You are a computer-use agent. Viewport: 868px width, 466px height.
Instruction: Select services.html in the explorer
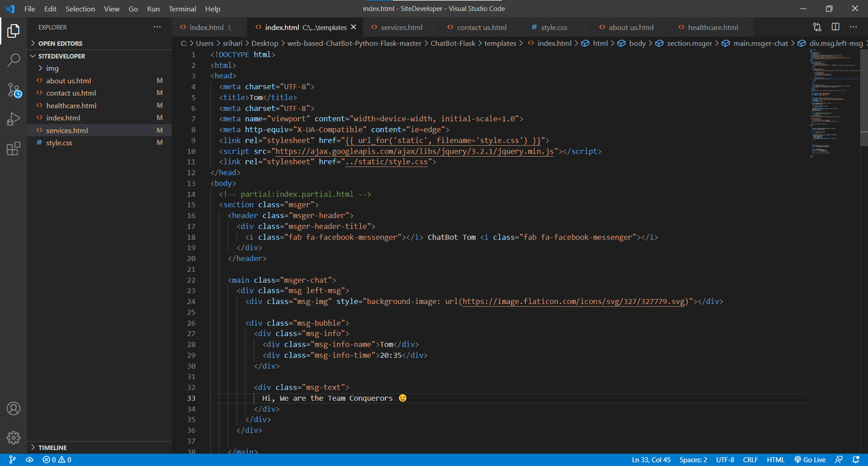click(x=99, y=130)
